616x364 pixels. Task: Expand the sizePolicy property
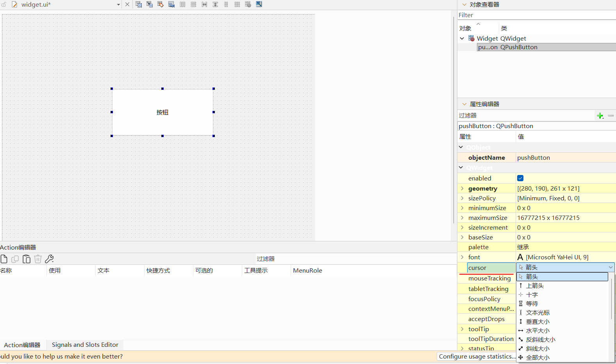pos(462,198)
